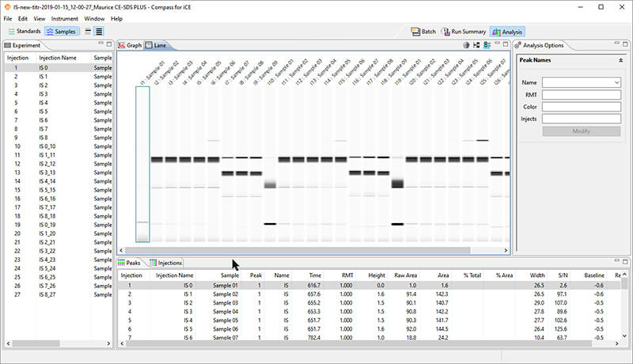The height and width of the screenshot is (364, 633).
Task: Open the File menu
Action: [8, 18]
